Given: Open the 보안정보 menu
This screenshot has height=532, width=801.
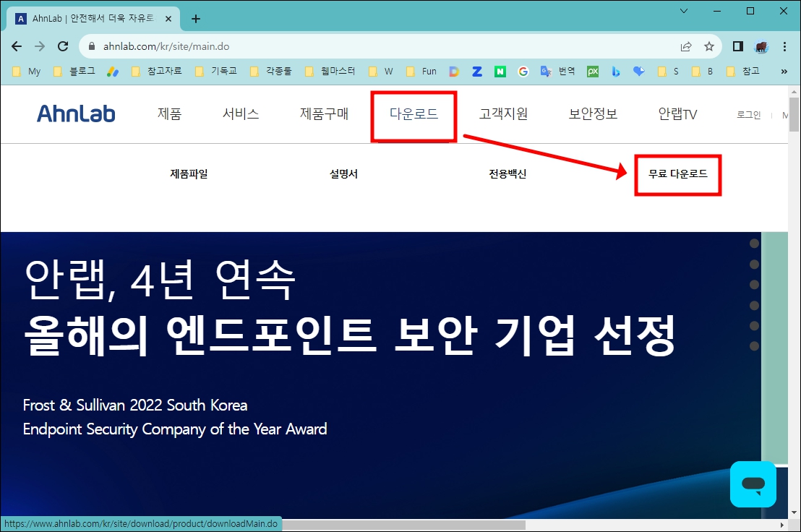Looking at the screenshot, I should click(593, 113).
